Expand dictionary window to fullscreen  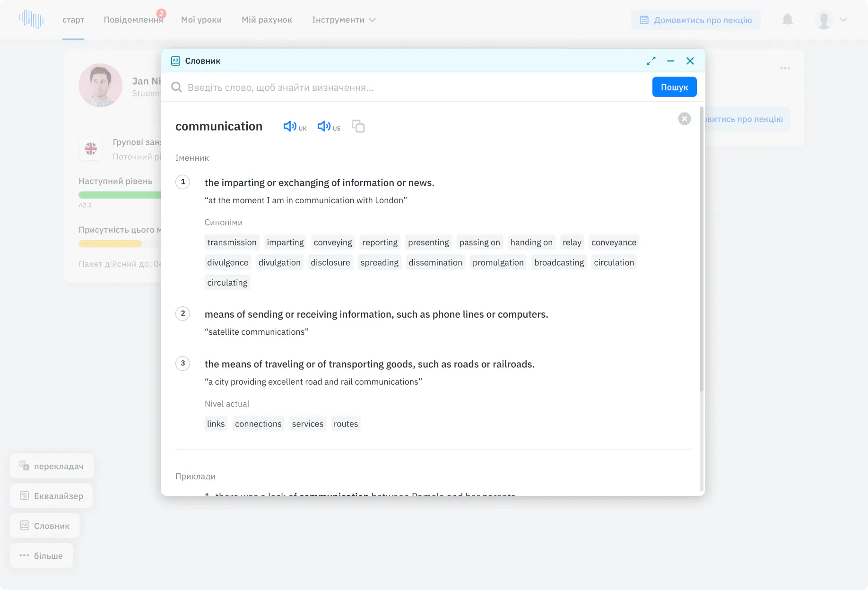(x=651, y=61)
